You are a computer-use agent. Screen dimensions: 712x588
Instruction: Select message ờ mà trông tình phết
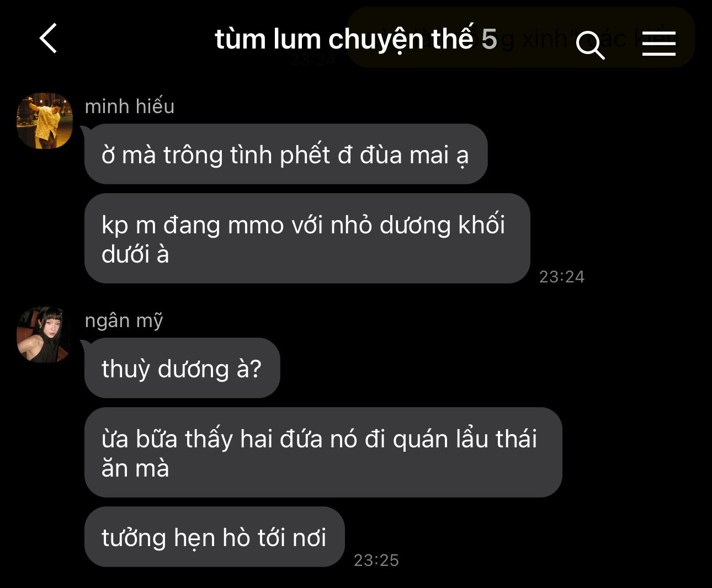[286, 154]
